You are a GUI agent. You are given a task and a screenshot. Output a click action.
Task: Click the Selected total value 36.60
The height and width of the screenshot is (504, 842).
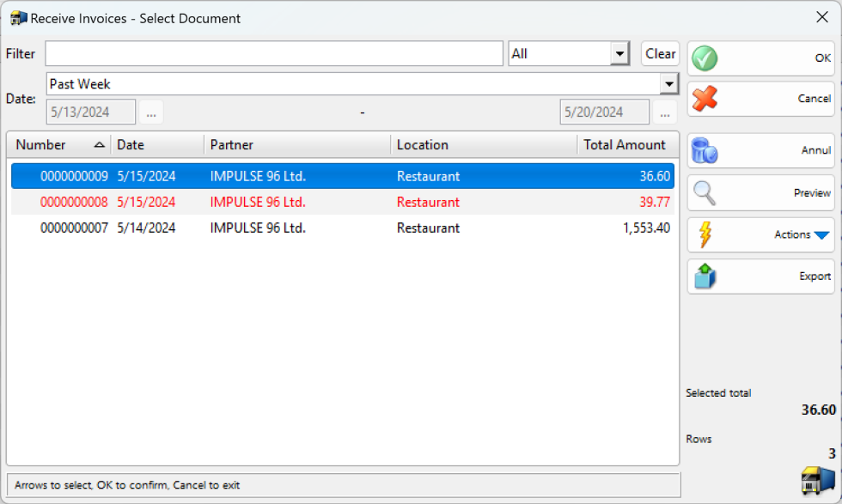818,410
